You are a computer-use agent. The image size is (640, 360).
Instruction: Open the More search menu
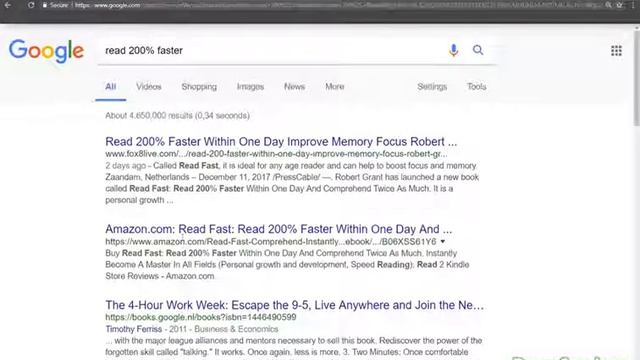point(335,87)
